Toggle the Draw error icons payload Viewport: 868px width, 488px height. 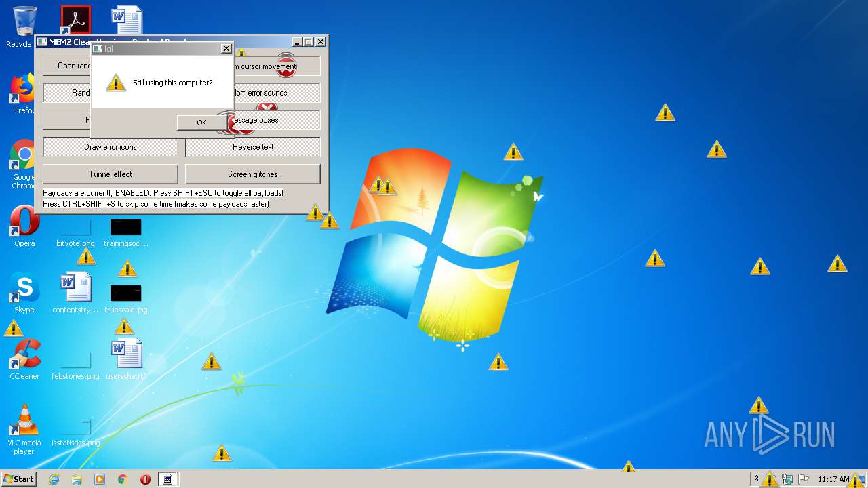111,147
